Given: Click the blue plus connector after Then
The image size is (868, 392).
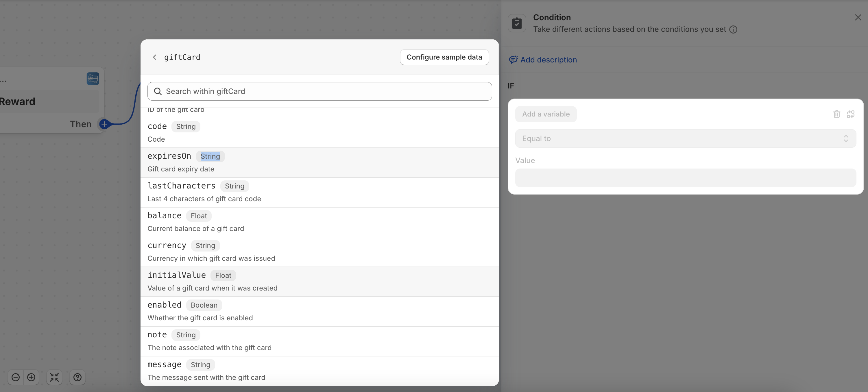Looking at the screenshot, I should point(104,124).
